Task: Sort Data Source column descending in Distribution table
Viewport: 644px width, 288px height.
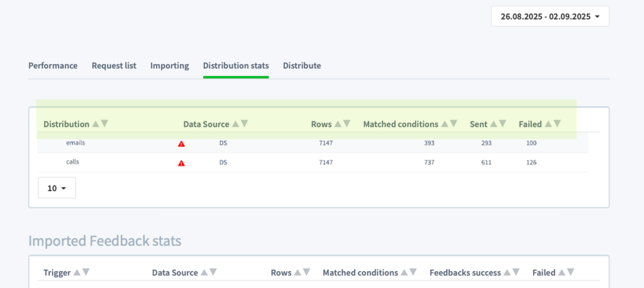Action: 245,124
